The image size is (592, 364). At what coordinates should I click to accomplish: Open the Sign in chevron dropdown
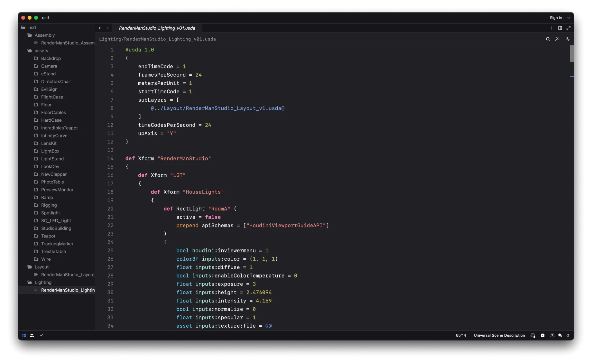click(569, 18)
